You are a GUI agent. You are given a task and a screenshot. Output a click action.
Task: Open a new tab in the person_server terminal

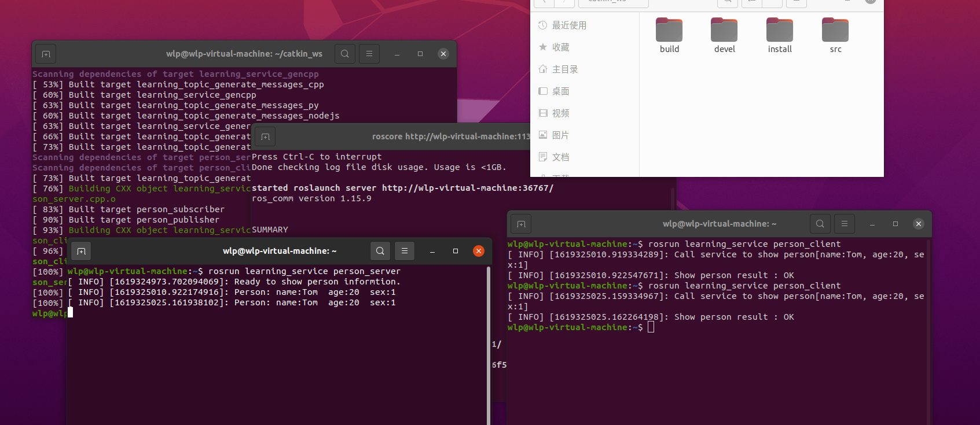point(81,251)
